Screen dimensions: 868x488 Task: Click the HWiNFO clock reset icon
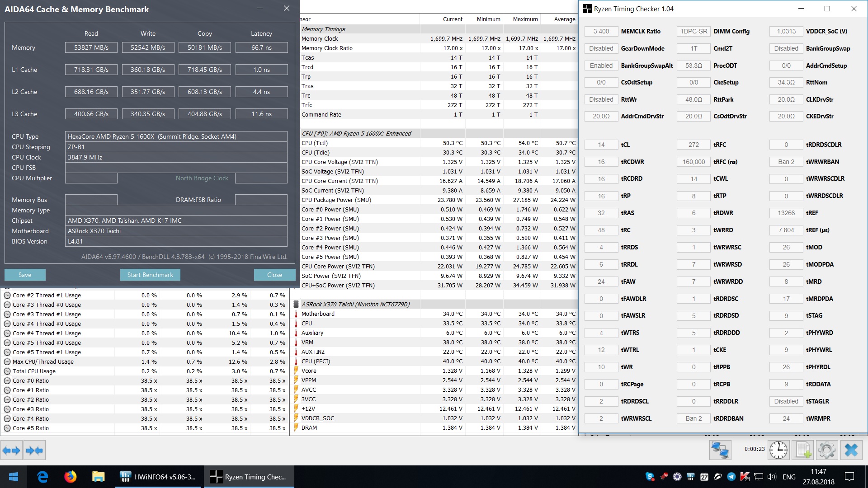(x=778, y=450)
